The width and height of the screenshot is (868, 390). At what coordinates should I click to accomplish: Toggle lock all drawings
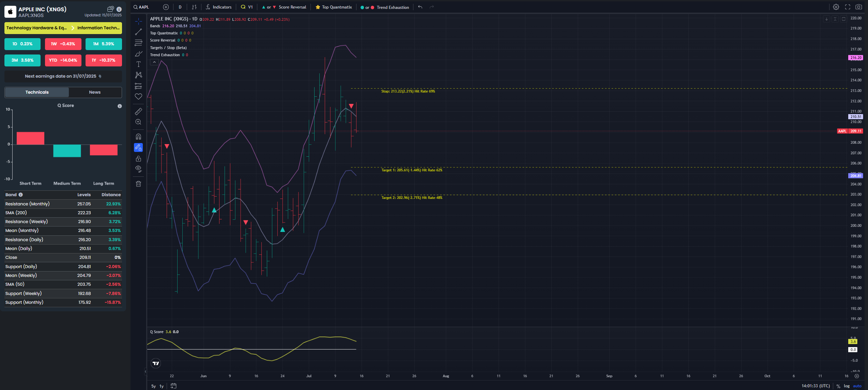(x=138, y=159)
